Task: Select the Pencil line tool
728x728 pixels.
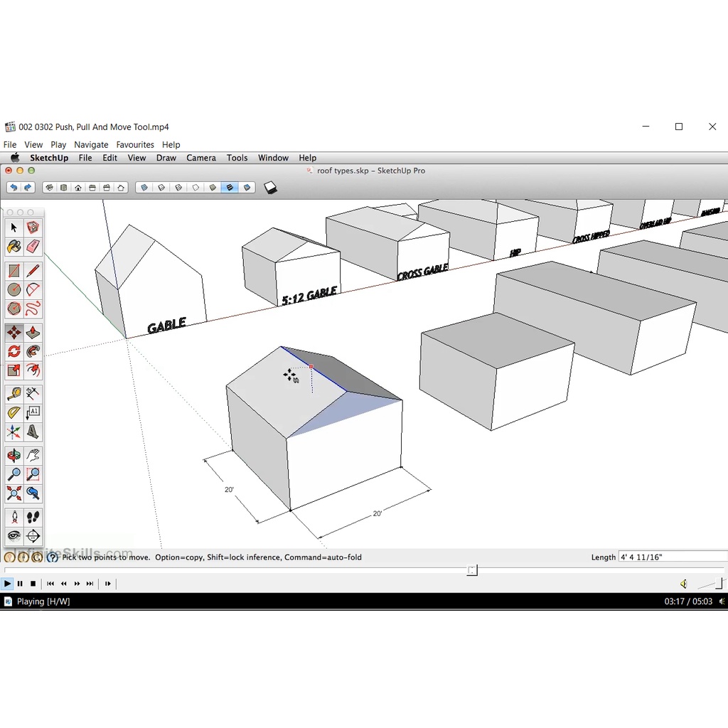Action: 33,271
